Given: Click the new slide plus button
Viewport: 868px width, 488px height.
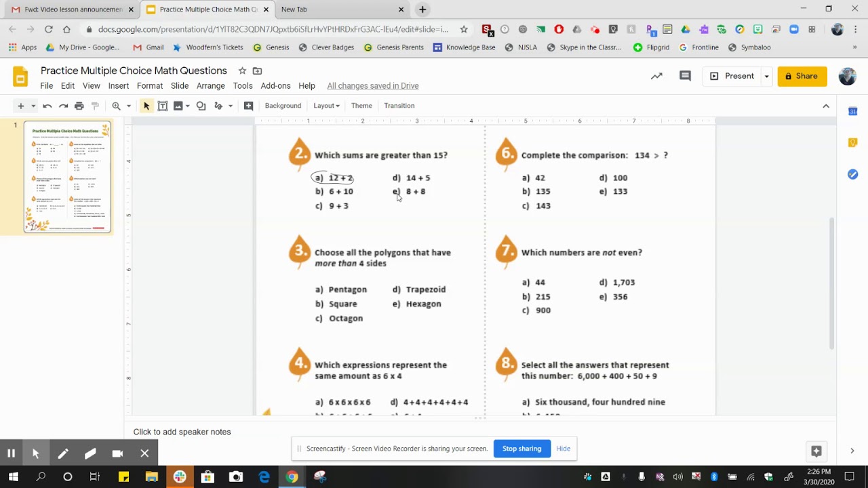Looking at the screenshot, I should coord(20,106).
